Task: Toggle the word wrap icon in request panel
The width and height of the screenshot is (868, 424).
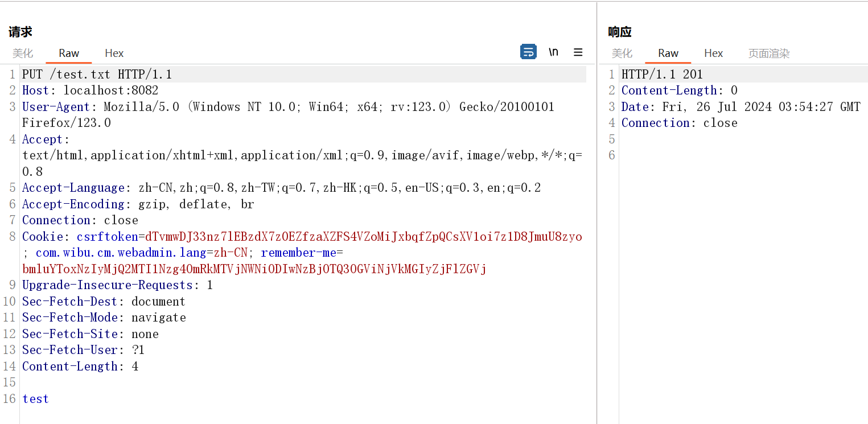Action: pyautogui.click(x=528, y=52)
